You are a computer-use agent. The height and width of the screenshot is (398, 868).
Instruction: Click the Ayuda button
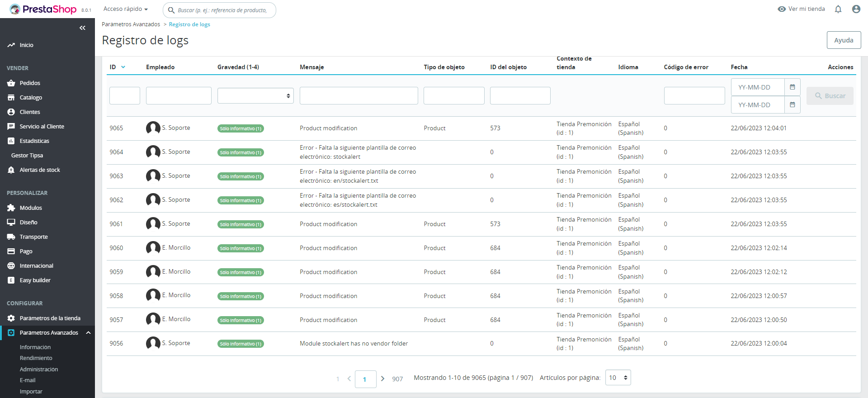(844, 40)
